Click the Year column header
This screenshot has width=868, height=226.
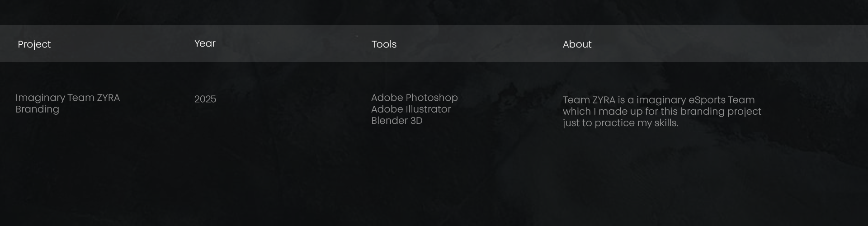click(x=205, y=43)
